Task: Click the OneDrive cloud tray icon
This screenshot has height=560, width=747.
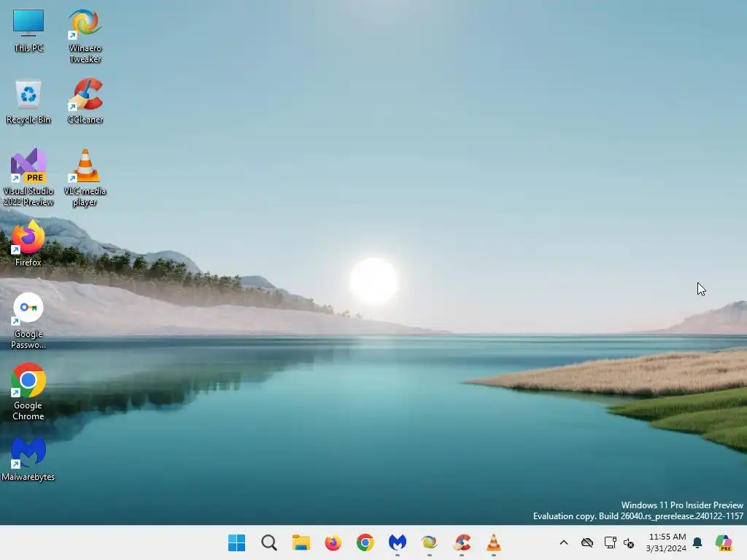Action: [587, 542]
